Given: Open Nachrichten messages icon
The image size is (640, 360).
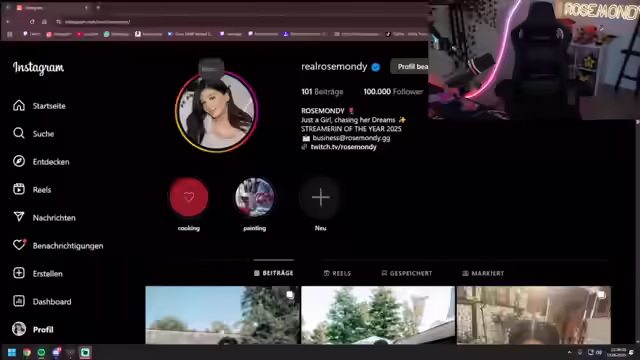Looking at the screenshot, I should coord(19,217).
